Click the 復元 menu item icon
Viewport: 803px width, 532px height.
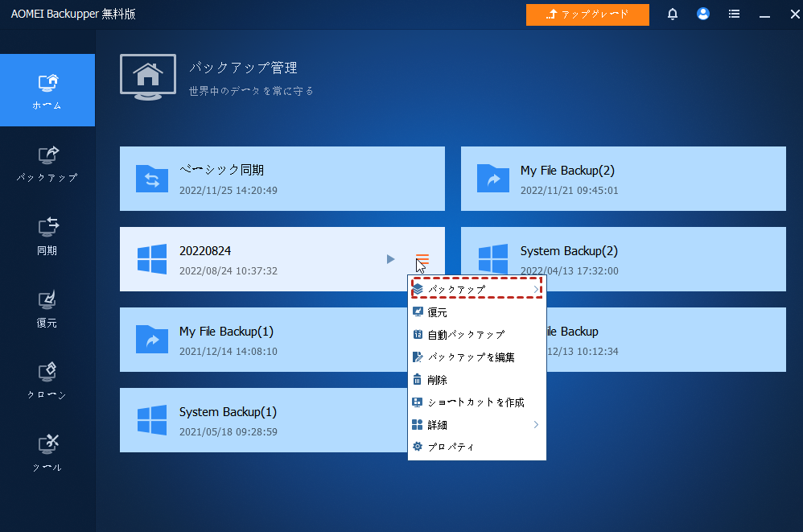click(x=418, y=311)
